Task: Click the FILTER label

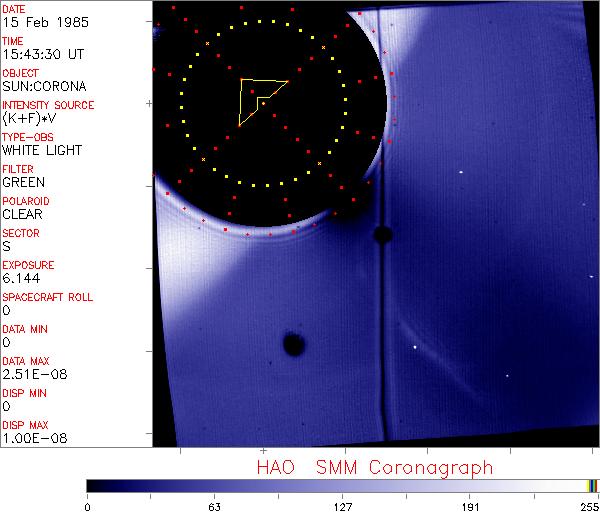Action: tap(18, 169)
